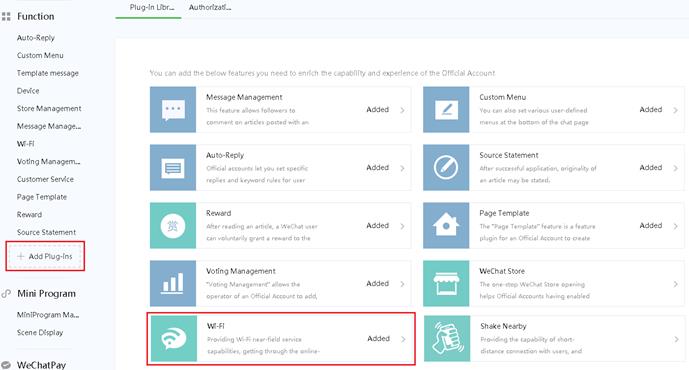Click the Add Plug-ins button
Screen dimensions: 689x370
click(x=45, y=256)
